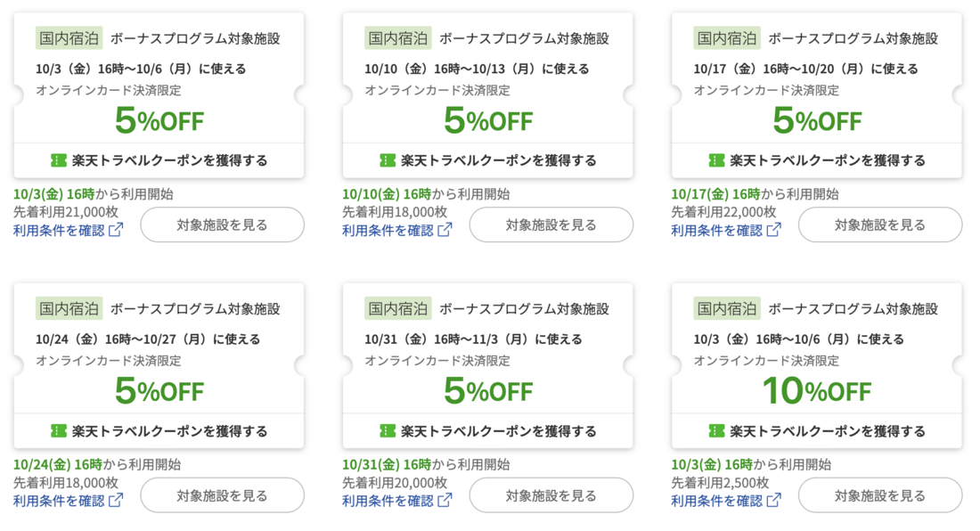View 対象施設 for 10/24 coupon
This screenshot has height=531, width=980.
click(222, 495)
